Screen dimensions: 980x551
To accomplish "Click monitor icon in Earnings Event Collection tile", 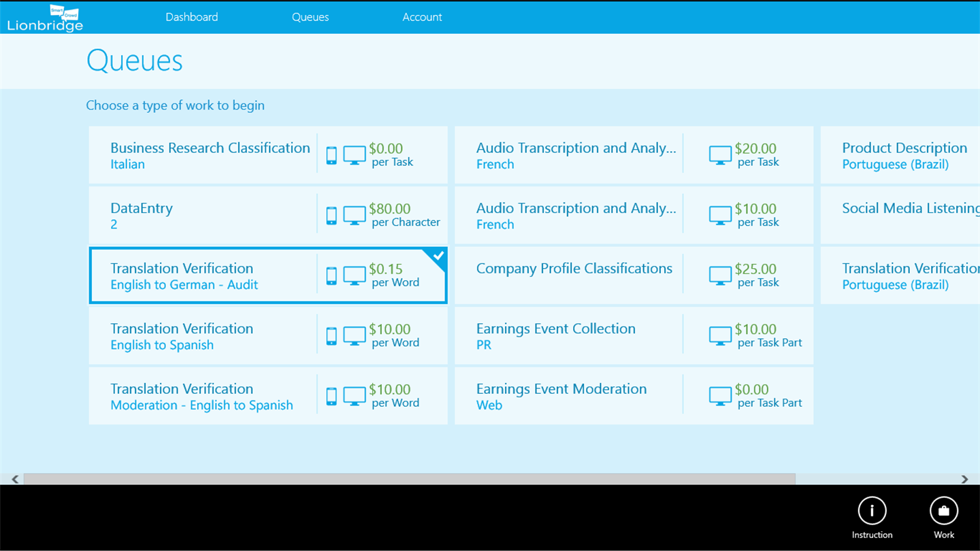I will tap(721, 336).
